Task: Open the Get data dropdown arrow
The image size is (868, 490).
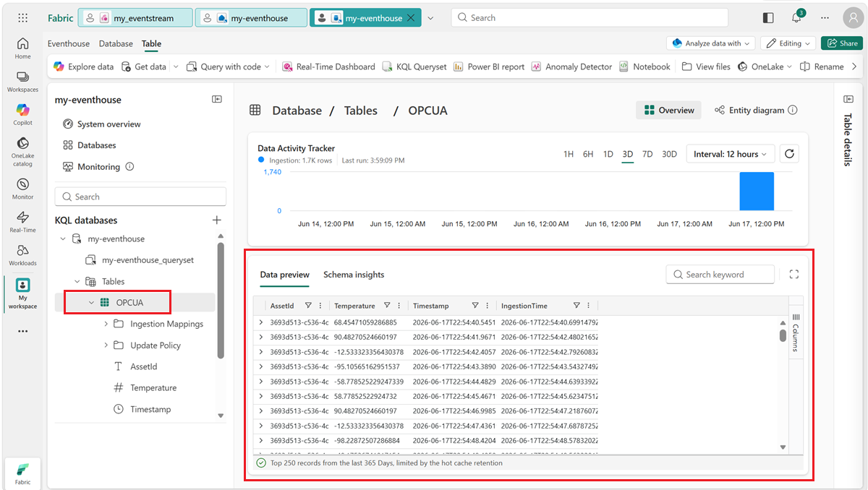Action: coord(174,66)
